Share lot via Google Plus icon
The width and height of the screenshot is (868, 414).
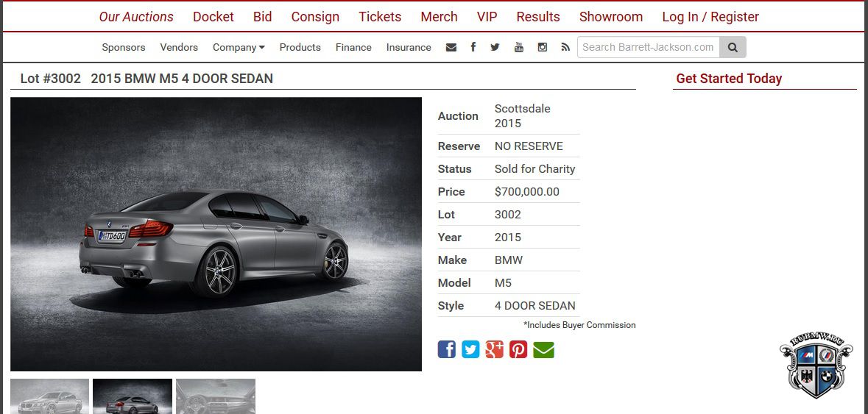click(x=494, y=349)
